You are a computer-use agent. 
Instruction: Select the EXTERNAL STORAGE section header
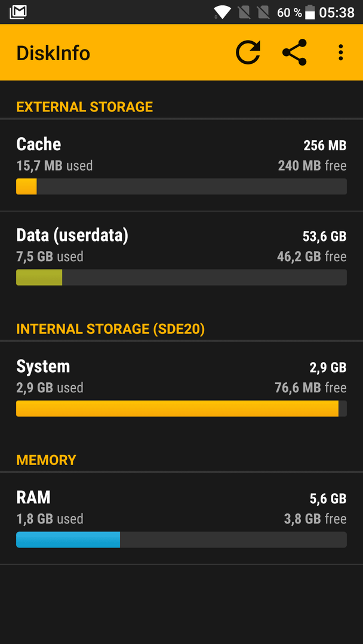(84, 107)
